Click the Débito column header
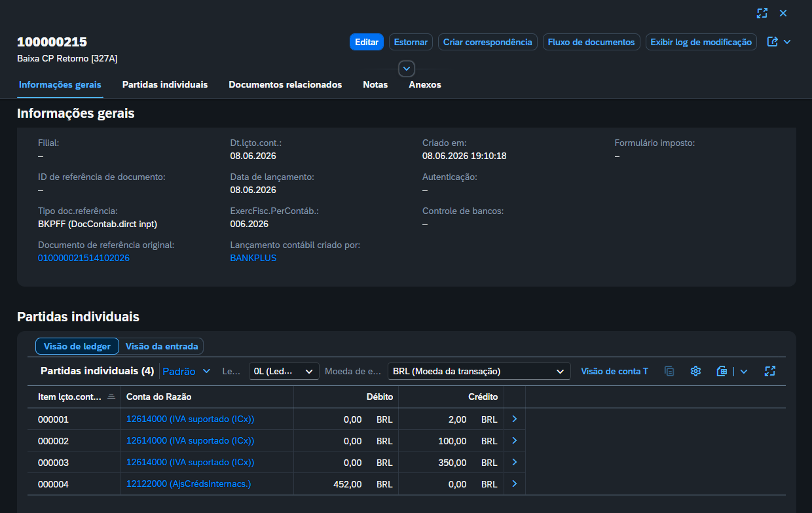This screenshot has width=812, height=513. click(346, 397)
